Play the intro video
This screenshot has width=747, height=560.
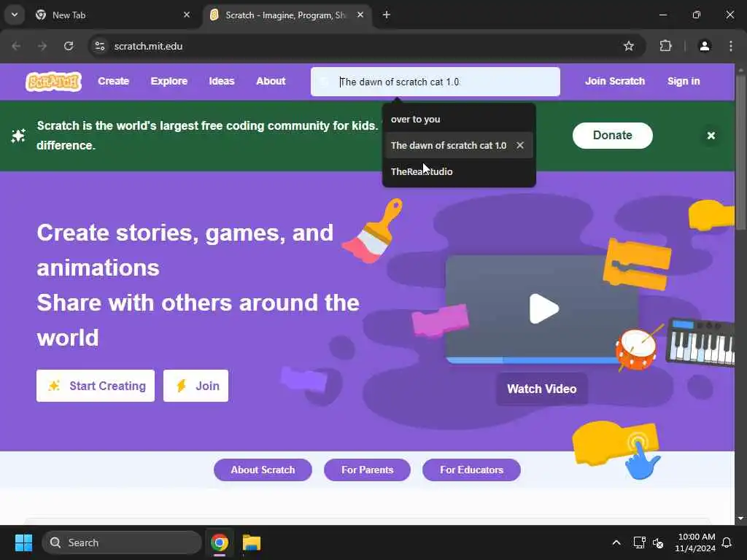coord(543,308)
